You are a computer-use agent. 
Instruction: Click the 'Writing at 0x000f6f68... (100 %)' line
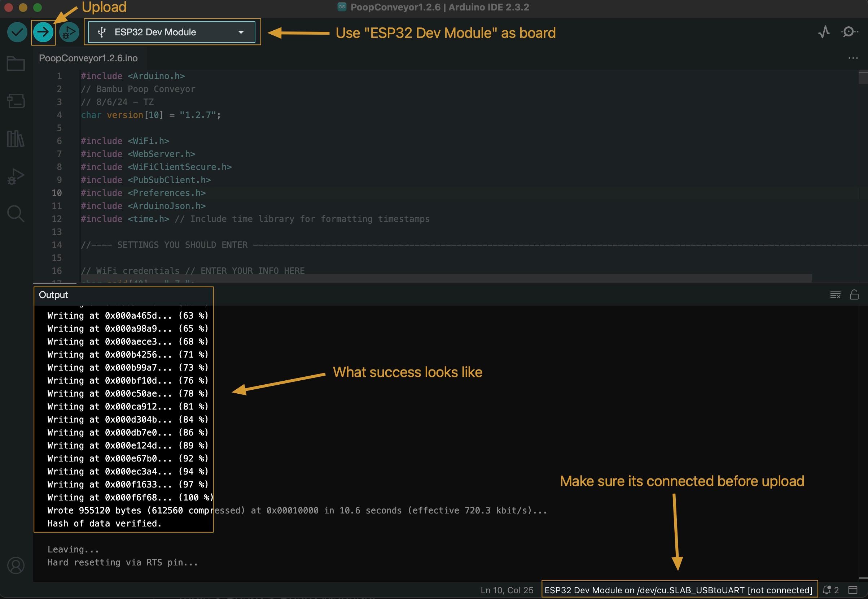point(130,497)
